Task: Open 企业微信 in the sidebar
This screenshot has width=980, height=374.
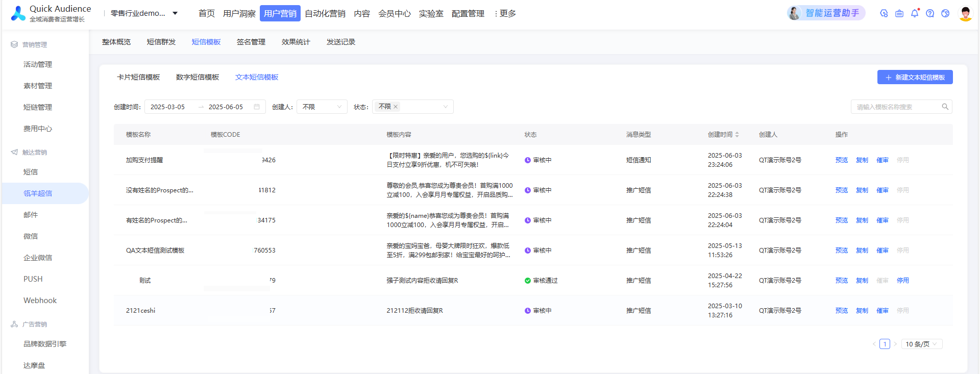Action: click(x=38, y=258)
